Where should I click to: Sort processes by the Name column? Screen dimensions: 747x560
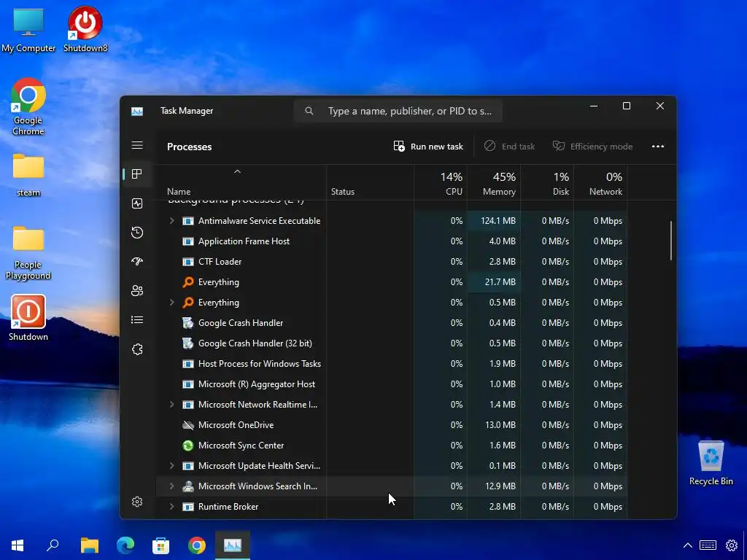point(241,183)
